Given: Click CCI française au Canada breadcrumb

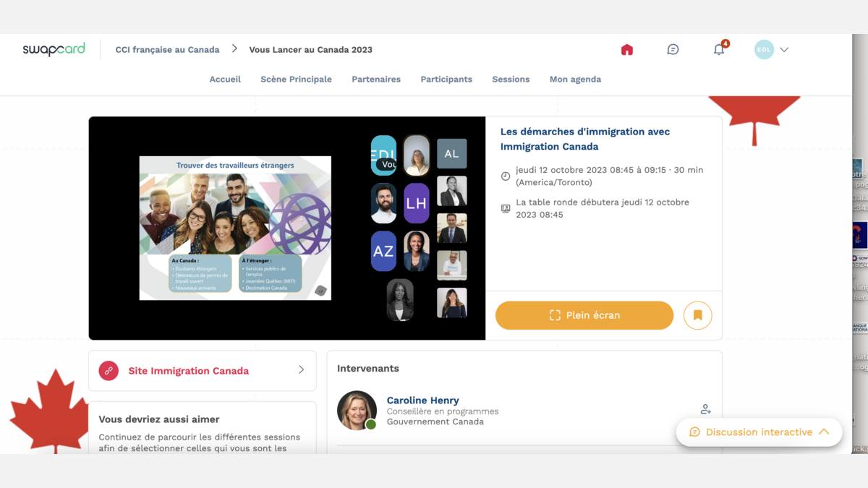Looking at the screenshot, I should [x=167, y=50].
